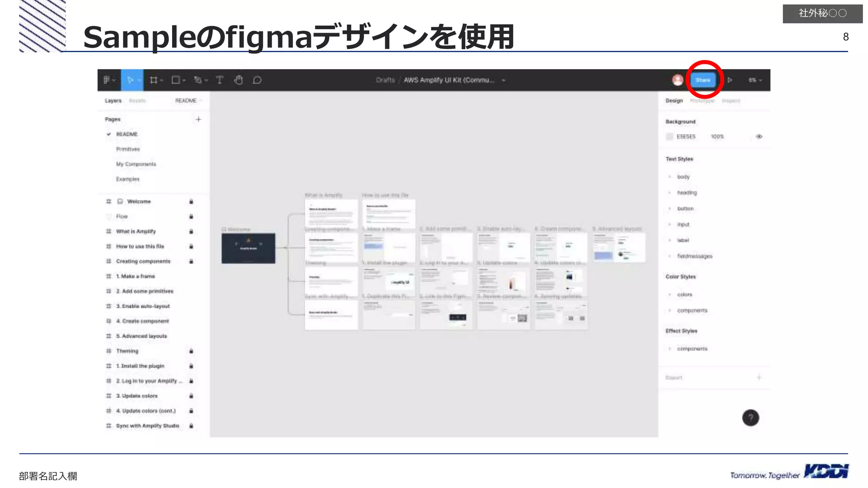Select the 3. Enable auto-layout layer

coord(143,306)
